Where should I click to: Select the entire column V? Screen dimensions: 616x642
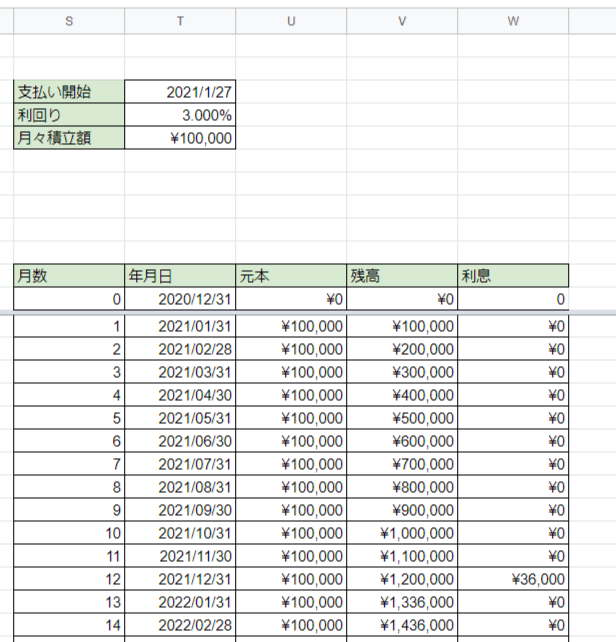[402, 20]
